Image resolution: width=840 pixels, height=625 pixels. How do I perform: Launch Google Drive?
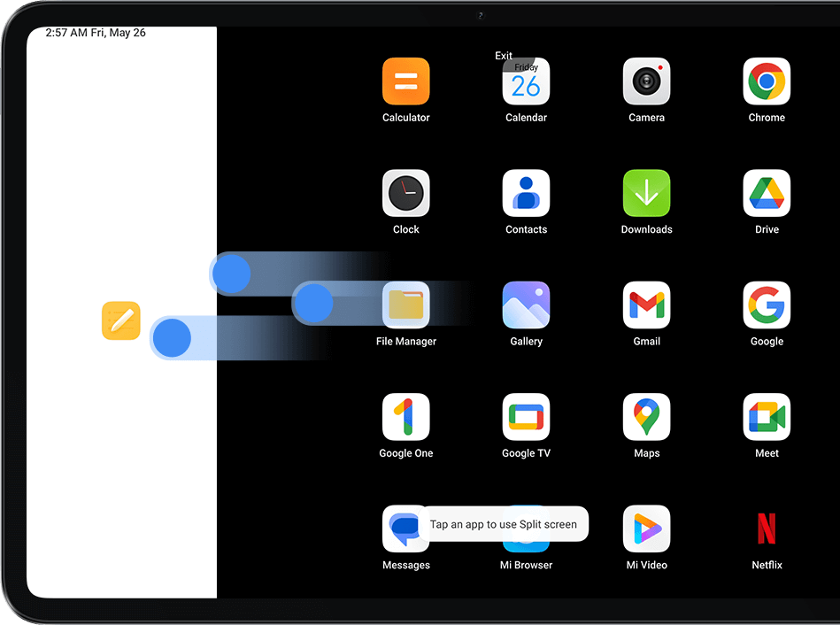click(x=766, y=193)
